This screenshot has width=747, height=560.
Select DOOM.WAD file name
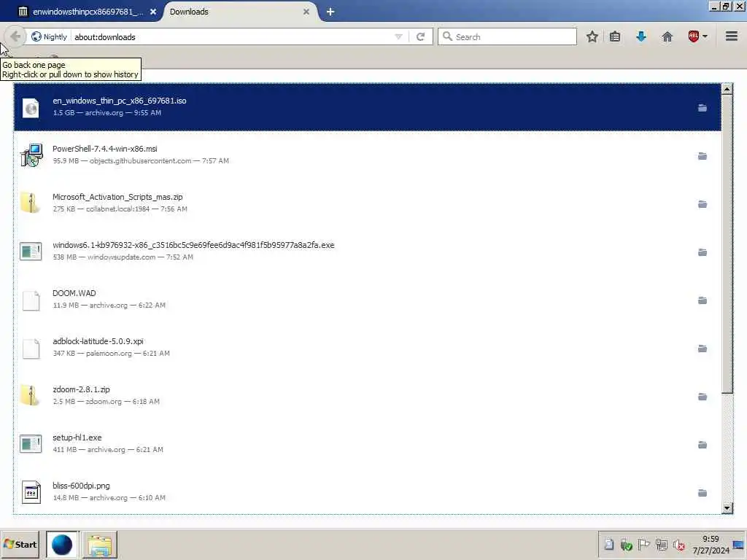click(74, 293)
